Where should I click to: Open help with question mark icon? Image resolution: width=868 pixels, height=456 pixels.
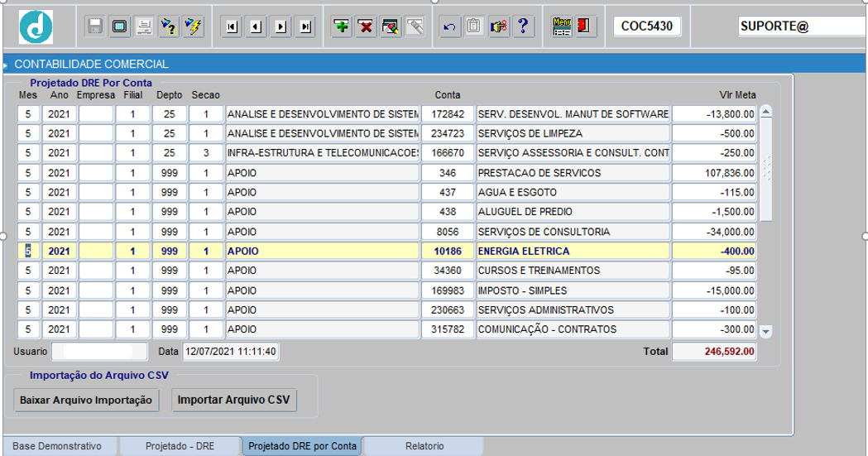pyautogui.click(x=523, y=26)
